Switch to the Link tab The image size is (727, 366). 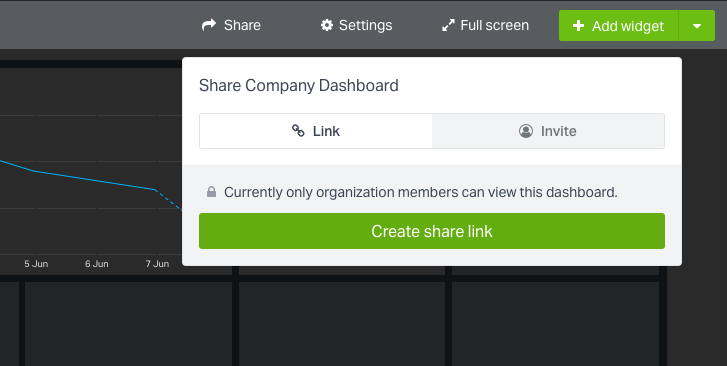(x=316, y=131)
